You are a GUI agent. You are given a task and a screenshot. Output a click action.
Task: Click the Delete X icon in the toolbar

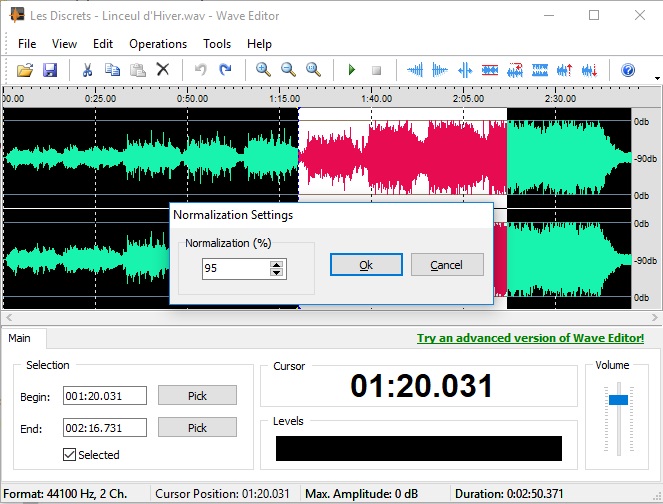pyautogui.click(x=163, y=69)
